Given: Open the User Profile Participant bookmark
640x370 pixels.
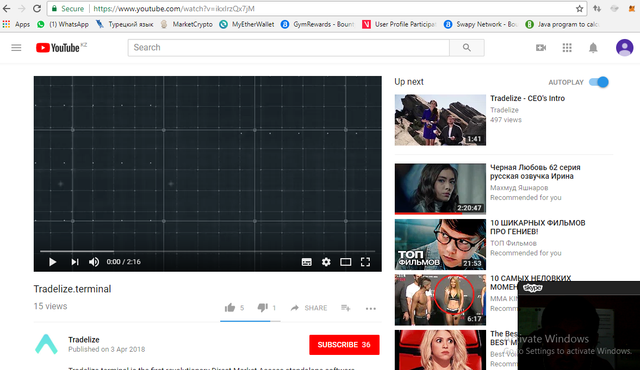Looking at the screenshot, I should tap(399, 24).
